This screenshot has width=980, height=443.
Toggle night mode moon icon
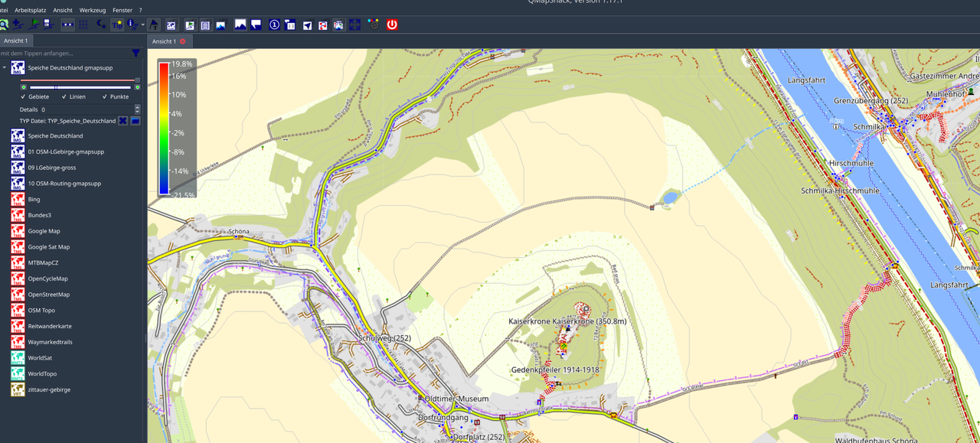click(x=101, y=24)
